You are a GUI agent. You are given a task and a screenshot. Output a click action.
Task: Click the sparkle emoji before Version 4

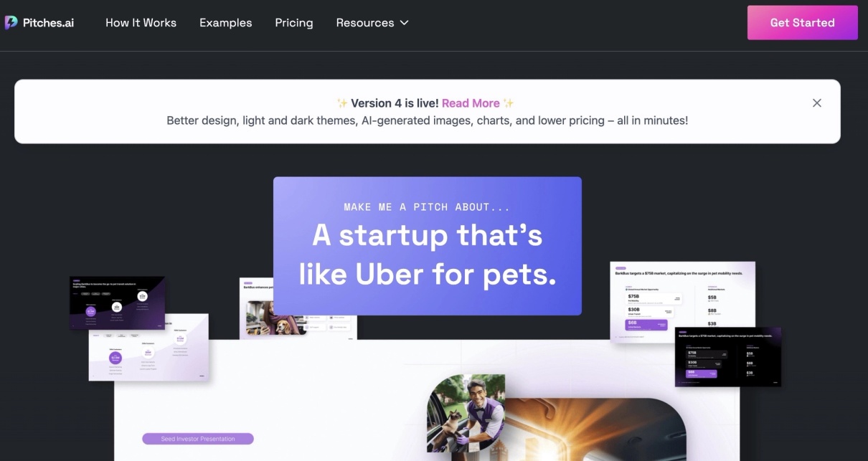pyautogui.click(x=342, y=103)
